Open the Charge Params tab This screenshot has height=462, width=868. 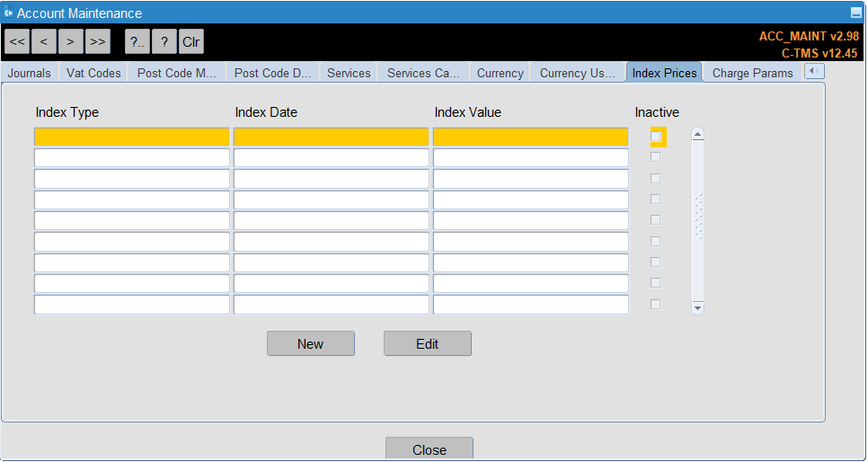(x=752, y=73)
